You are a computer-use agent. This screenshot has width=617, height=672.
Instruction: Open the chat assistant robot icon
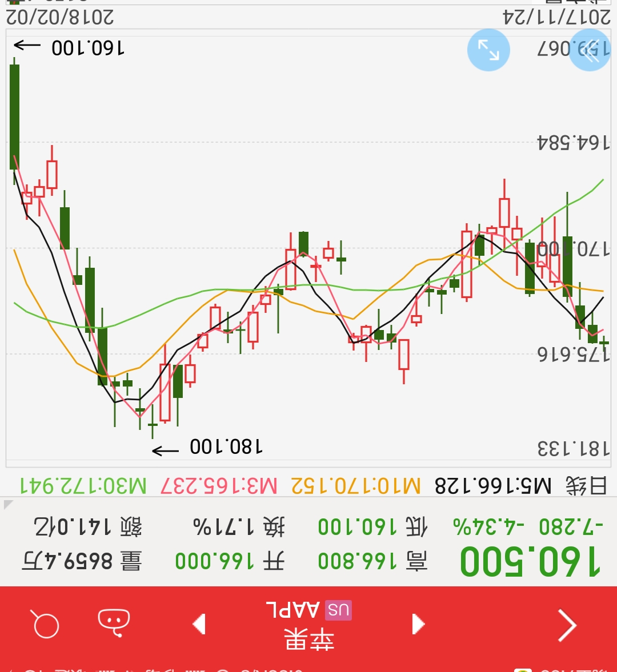pyautogui.click(x=114, y=622)
